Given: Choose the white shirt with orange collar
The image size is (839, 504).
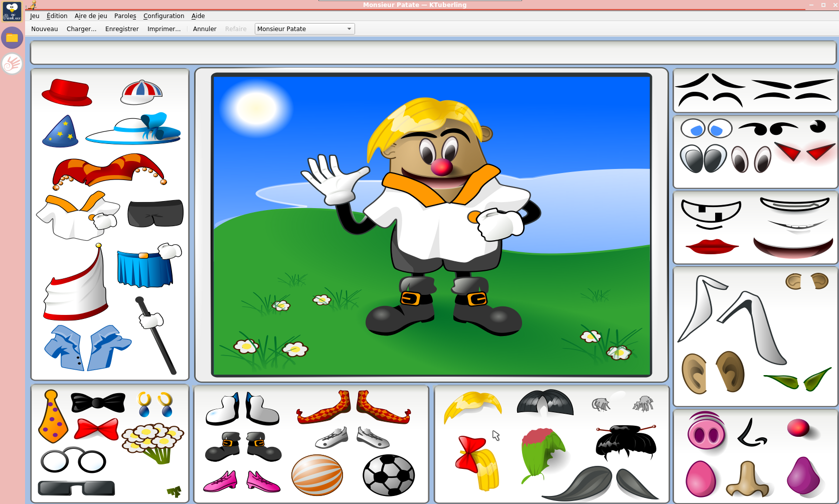Looking at the screenshot, I should (x=78, y=216).
